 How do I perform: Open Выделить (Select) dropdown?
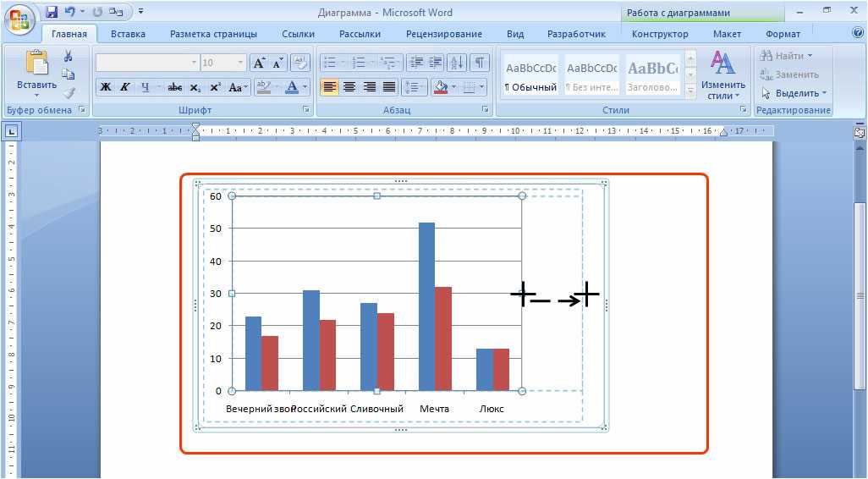tap(794, 93)
